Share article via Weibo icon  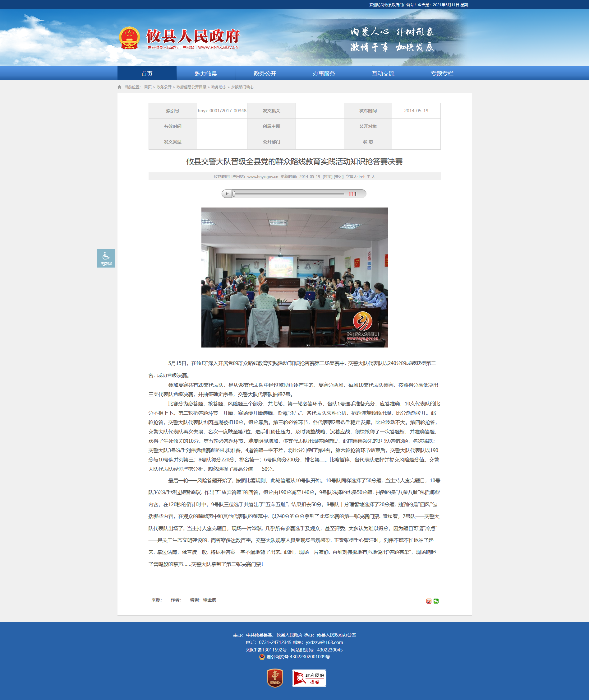click(x=429, y=601)
